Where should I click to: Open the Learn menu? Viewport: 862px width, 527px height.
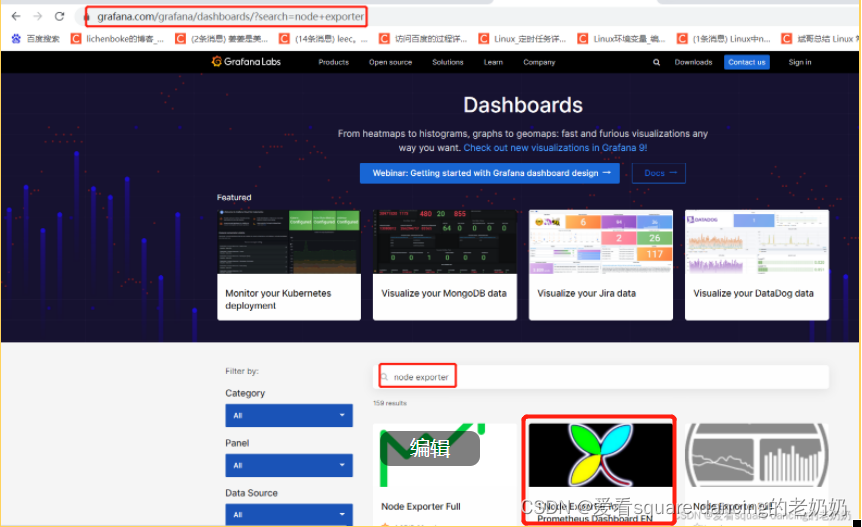493,62
